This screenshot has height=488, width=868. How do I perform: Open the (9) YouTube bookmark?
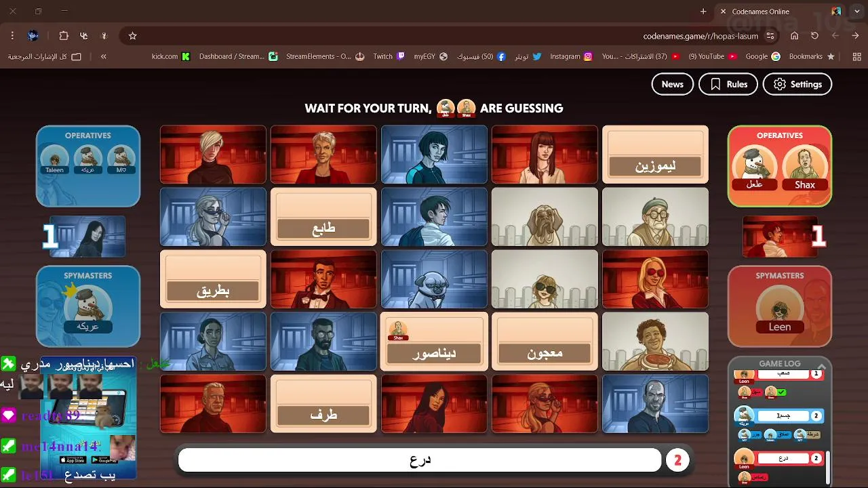pos(713,56)
